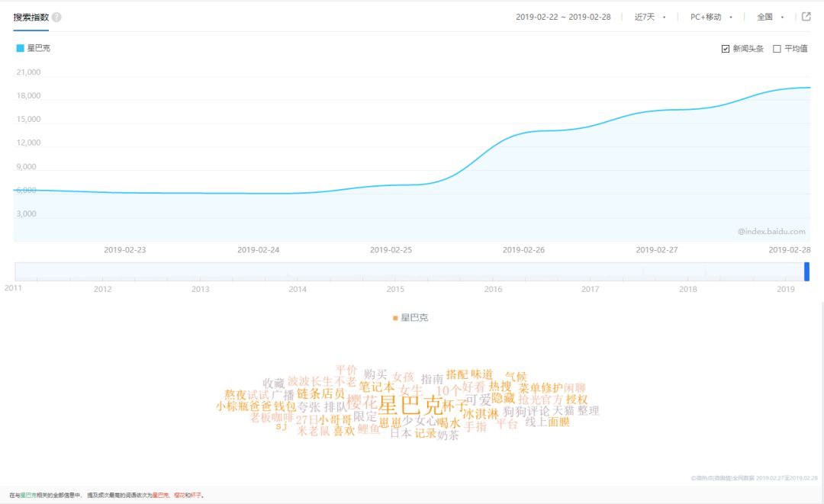The image size is (824, 504).
Task: Click the word 排队 in the word cloud
Action: click(x=335, y=407)
